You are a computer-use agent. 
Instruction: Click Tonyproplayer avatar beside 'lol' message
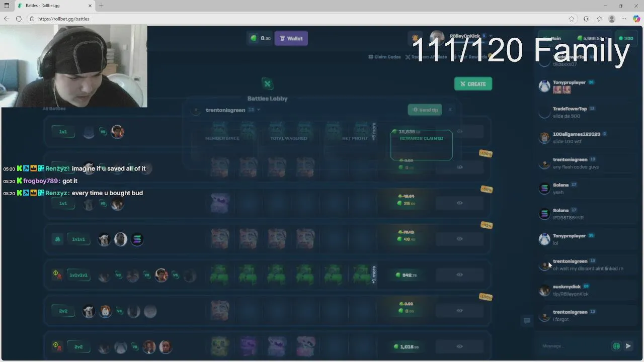pyautogui.click(x=544, y=239)
